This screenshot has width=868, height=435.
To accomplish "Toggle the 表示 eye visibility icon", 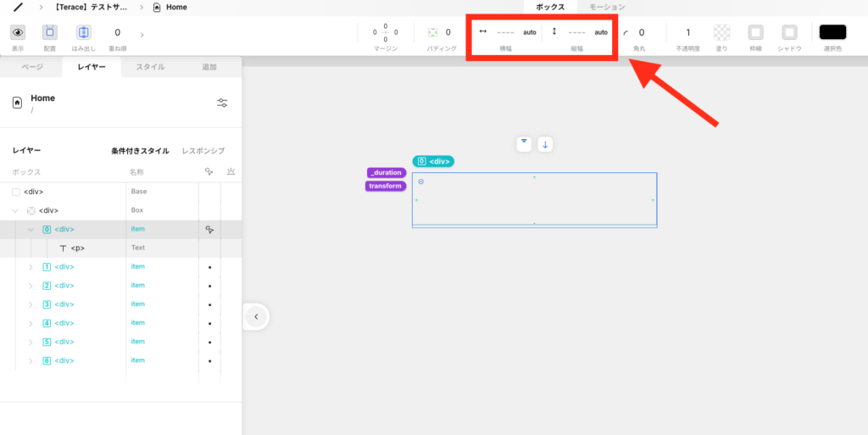I will point(18,32).
